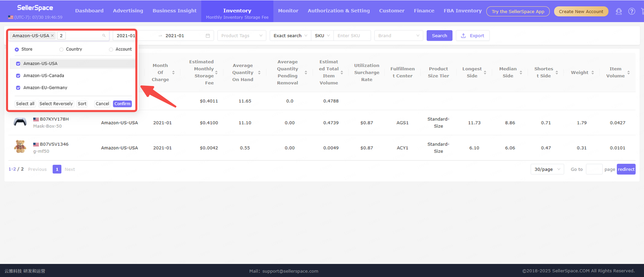
Task: Open the date range calendar icon
Action: (x=208, y=36)
